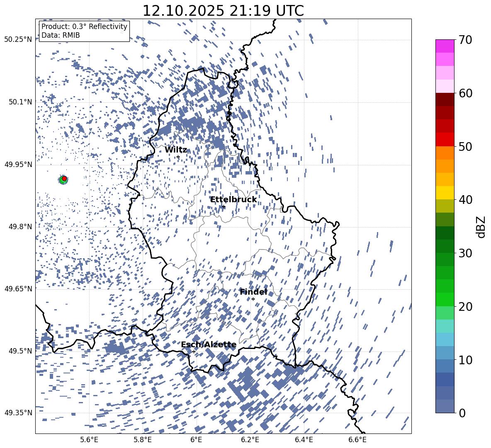
Task: Click the bright green colorbar swatch above 20
Action: click(x=445, y=299)
